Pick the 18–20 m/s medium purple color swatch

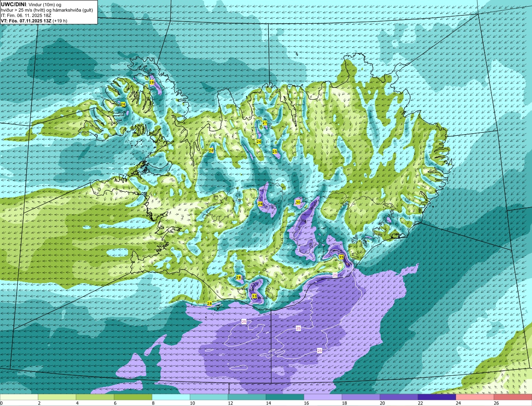(x=361, y=397)
